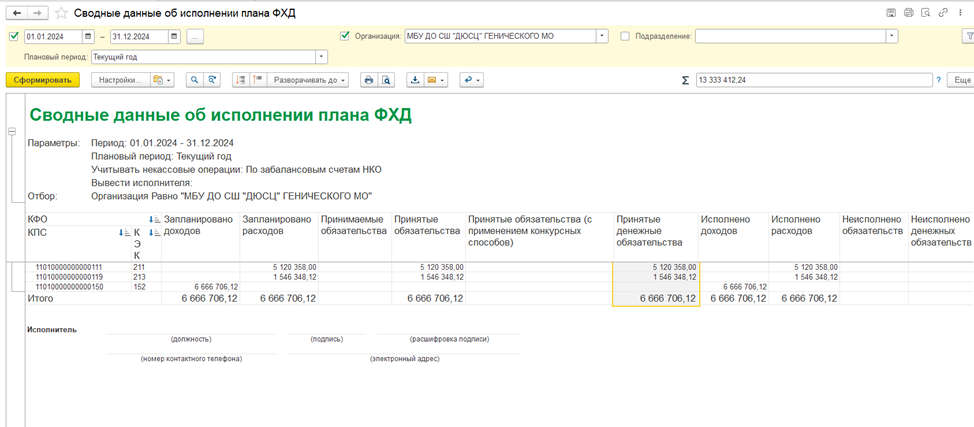Click the blue question mark help icon
974x427 pixels.
[x=939, y=80]
